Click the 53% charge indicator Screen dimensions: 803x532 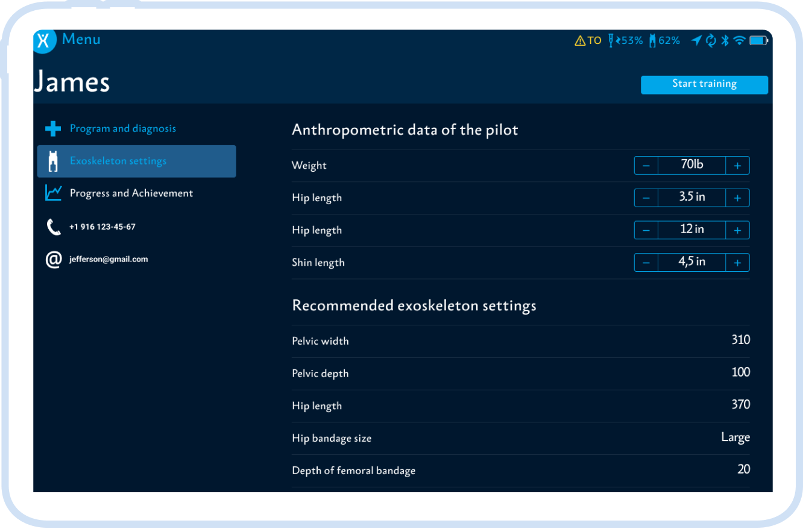[626, 40]
